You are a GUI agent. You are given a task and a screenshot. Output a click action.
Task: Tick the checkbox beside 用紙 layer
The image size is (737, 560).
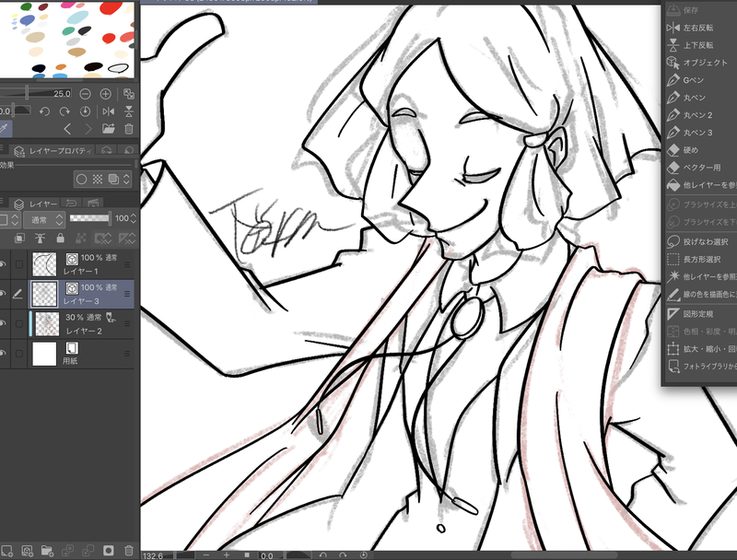click(19, 354)
